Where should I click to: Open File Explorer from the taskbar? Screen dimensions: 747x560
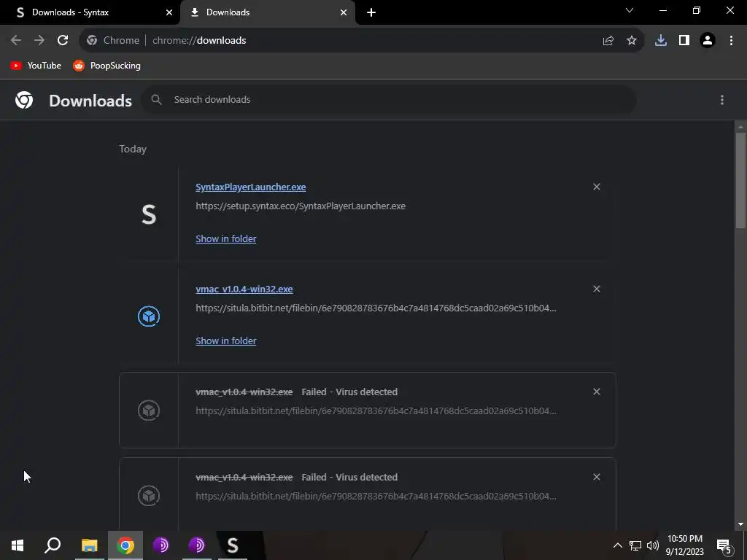[90, 545]
